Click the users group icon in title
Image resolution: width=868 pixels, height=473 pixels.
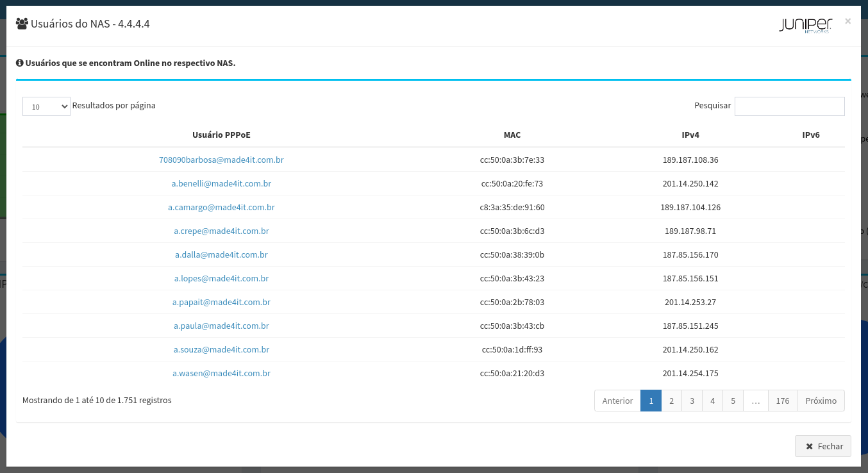pyautogui.click(x=22, y=24)
